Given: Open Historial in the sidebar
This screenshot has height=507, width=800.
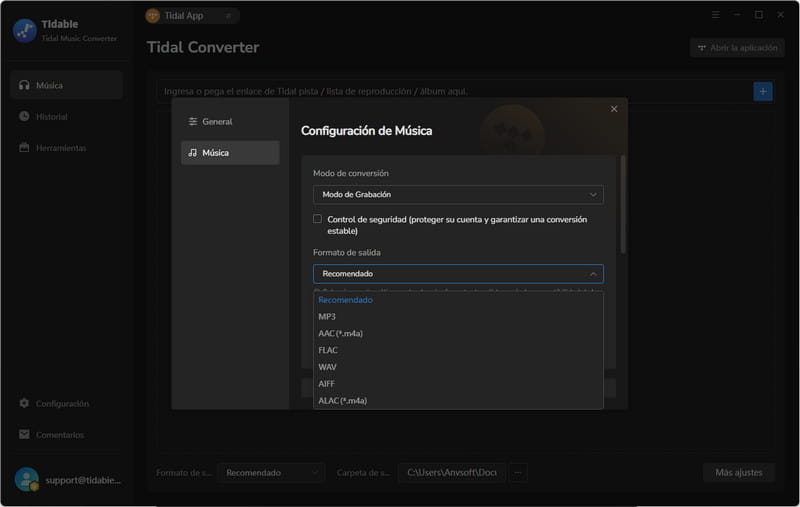Looking at the screenshot, I should pos(66,116).
